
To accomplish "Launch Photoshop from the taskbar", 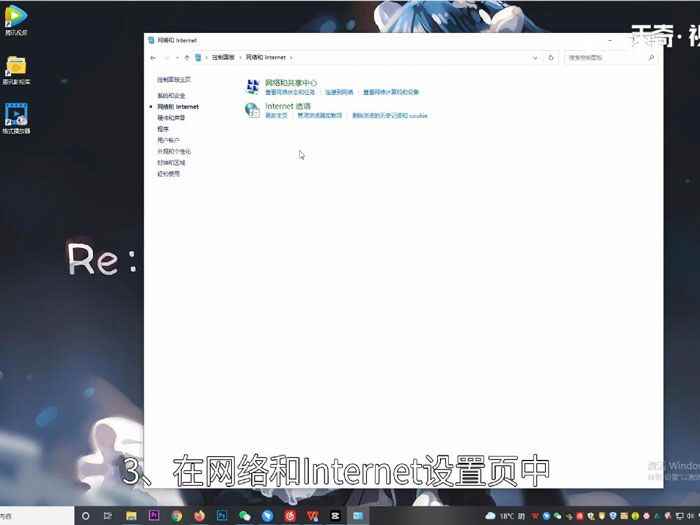I will (x=222, y=516).
